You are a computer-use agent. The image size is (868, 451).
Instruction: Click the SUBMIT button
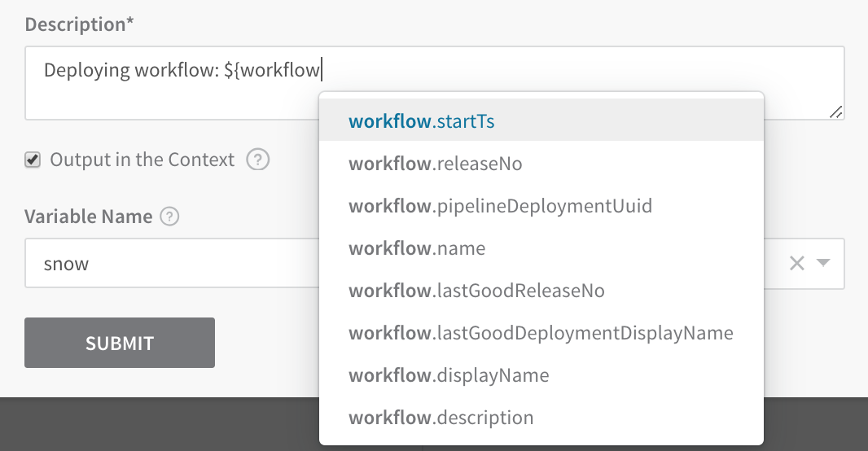(x=120, y=343)
